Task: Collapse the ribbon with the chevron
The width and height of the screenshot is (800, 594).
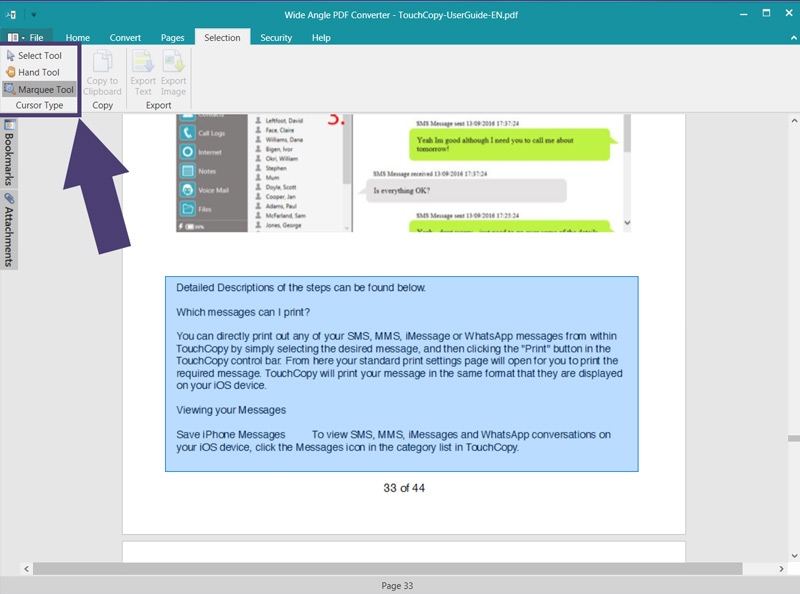Action: [x=793, y=38]
